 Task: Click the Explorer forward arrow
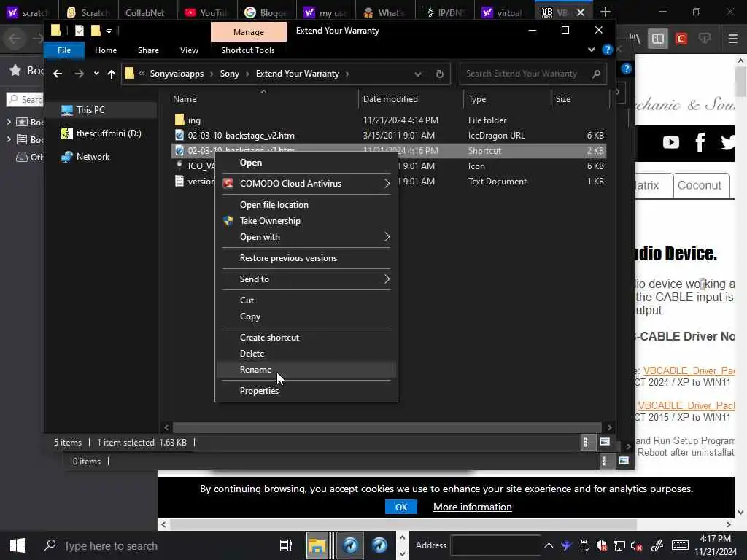(79, 74)
